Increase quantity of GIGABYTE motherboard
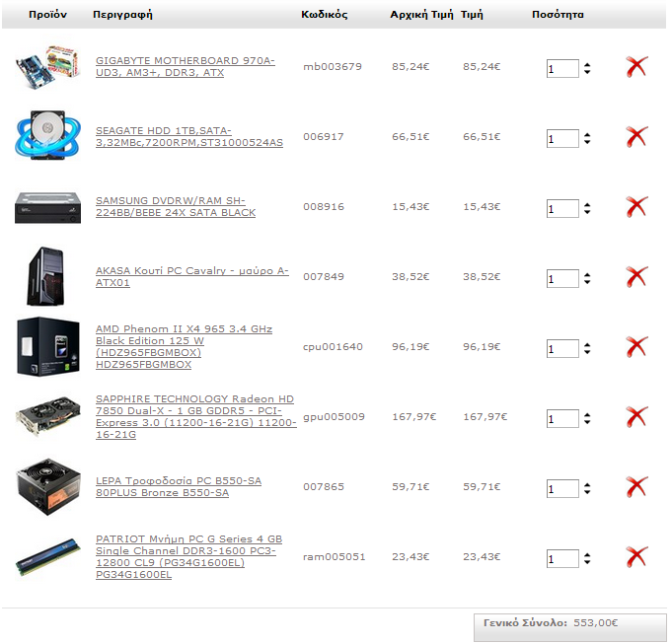Screen dimensions: 672x644 587,65
